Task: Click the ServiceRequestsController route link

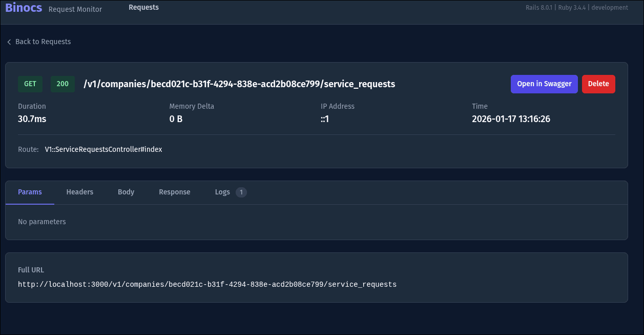Action: pos(103,149)
